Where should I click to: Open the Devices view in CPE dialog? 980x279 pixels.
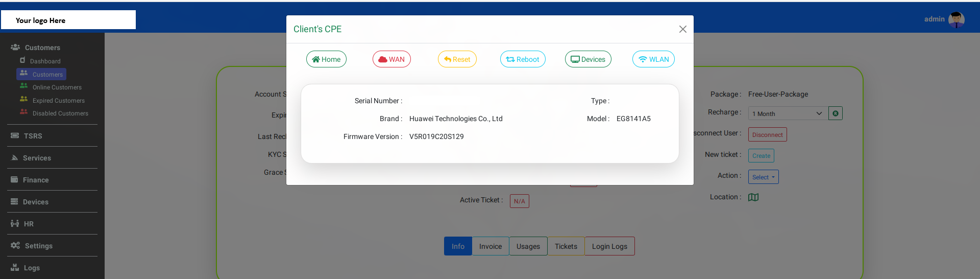click(588, 59)
